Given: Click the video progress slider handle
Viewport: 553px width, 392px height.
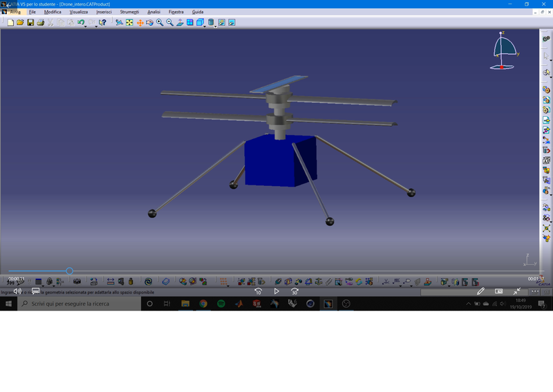Looking at the screenshot, I should (70, 271).
